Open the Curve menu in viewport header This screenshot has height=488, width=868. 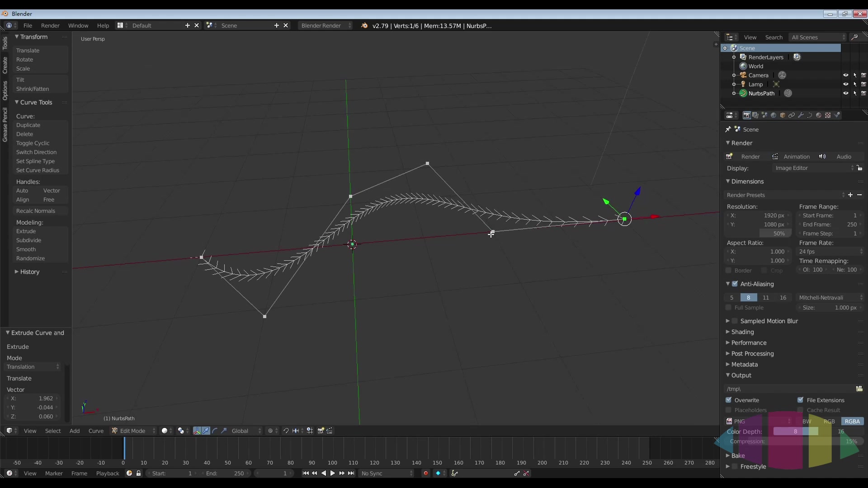coord(96,431)
